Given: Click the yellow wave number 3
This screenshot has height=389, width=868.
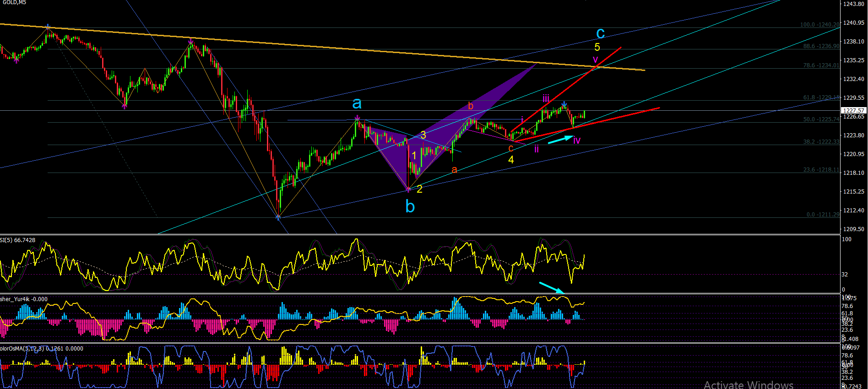Looking at the screenshot, I should [x=423, y=135].
